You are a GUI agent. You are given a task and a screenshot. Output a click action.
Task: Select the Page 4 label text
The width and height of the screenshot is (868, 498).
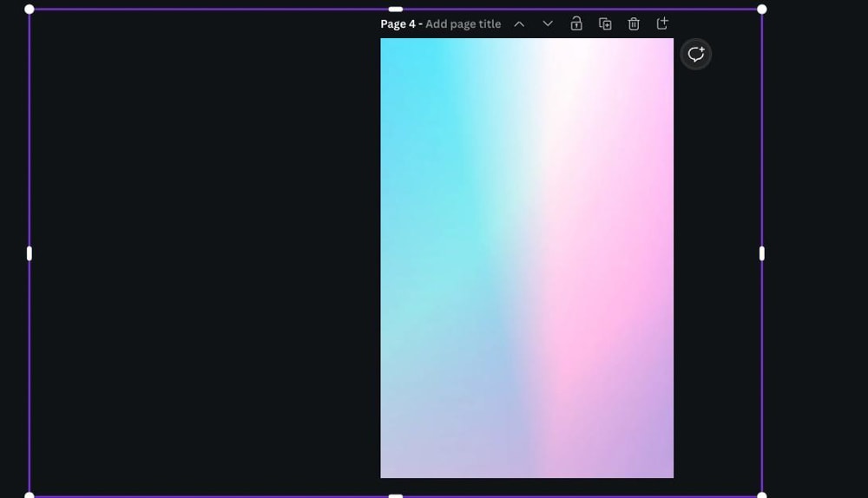[x=398, y=23]
